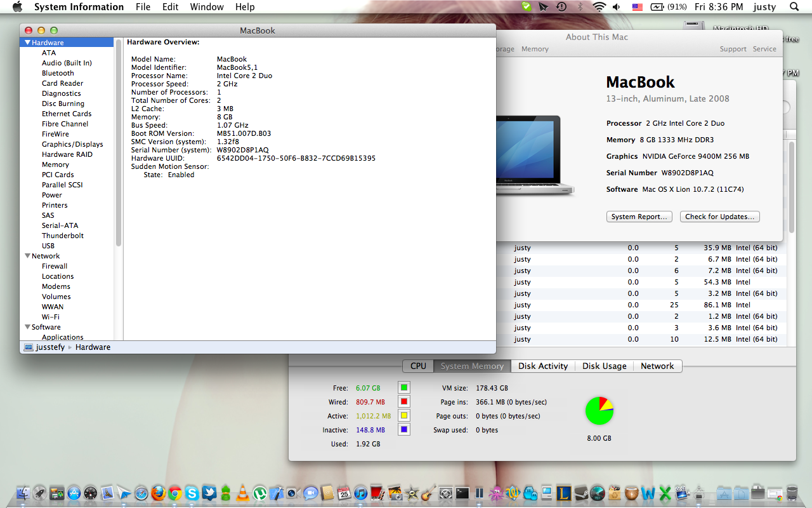This screenshot has height=508, width=812.
Task: Select the Disk Activity tab
Action: (x=543, y=366)
